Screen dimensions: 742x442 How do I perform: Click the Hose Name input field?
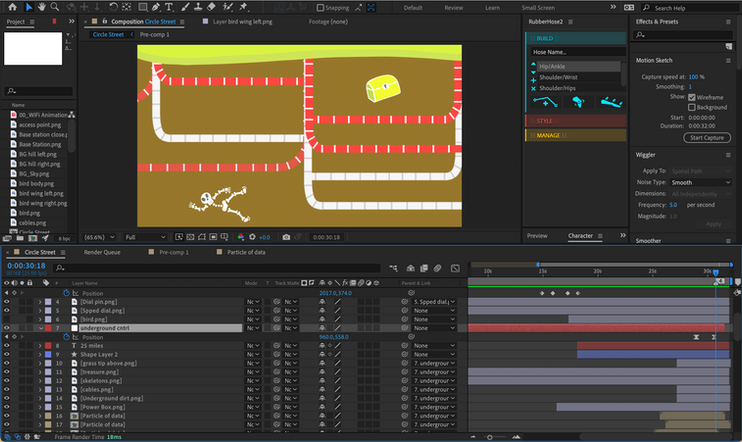coord(579,51)
